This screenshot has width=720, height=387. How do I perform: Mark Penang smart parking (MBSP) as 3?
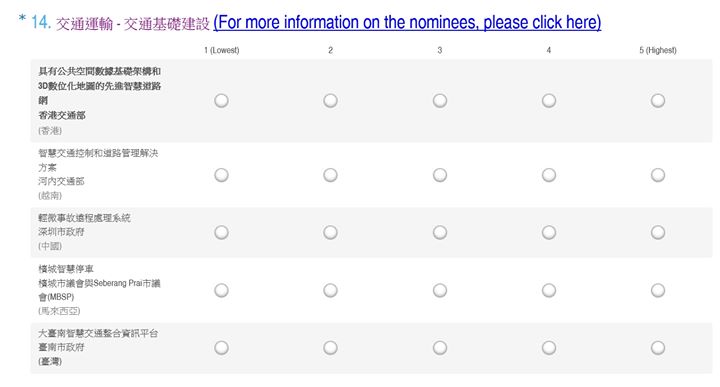[x=439, y=290]
